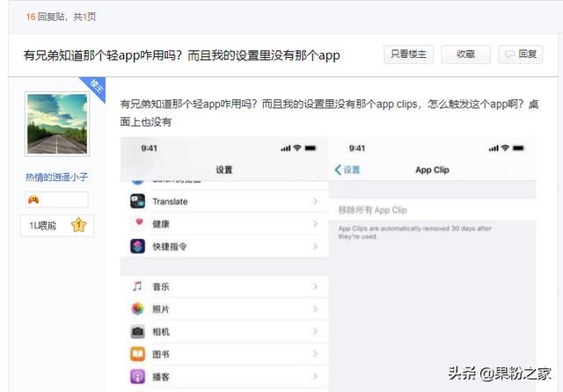Screen dimensions: 563x392
Task: Click the left phone signal bars icon
Action: pos(285,149)
